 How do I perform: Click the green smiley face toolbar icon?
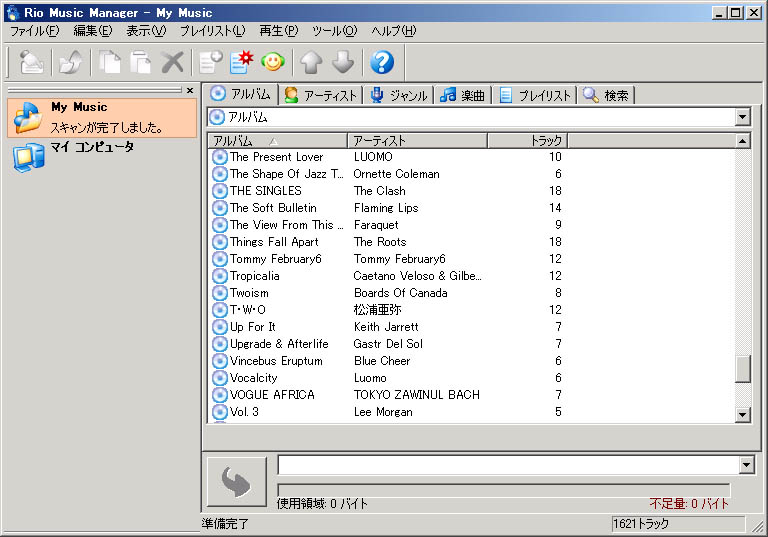[273, 62]
